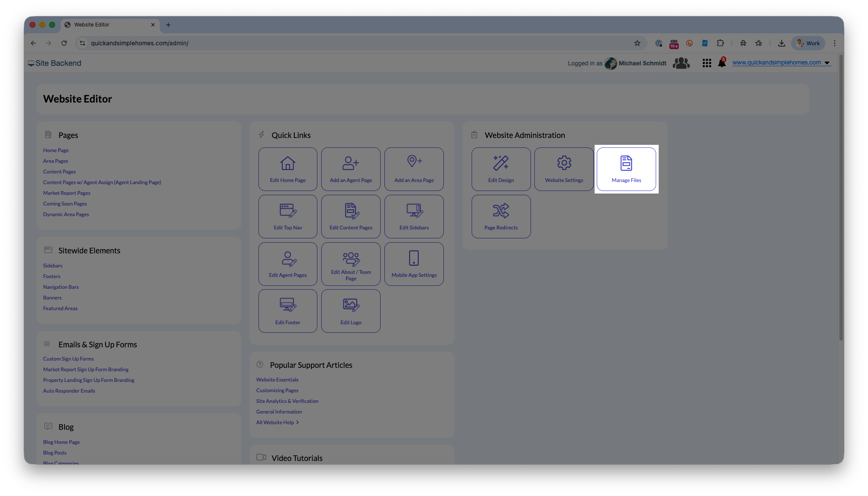Image resolution: width=868 pixels, height=496 pixels.
Task: Open the apps grid menu icon
Action: click(707, 63)
